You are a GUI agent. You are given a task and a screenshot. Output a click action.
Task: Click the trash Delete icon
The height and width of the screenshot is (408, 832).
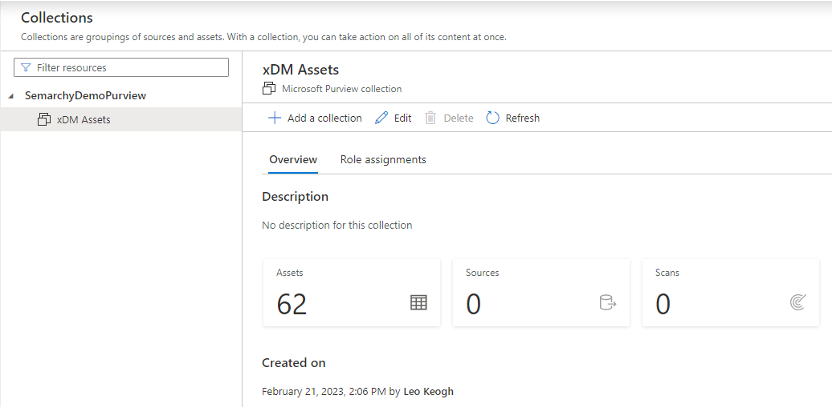tap(430, 118)
